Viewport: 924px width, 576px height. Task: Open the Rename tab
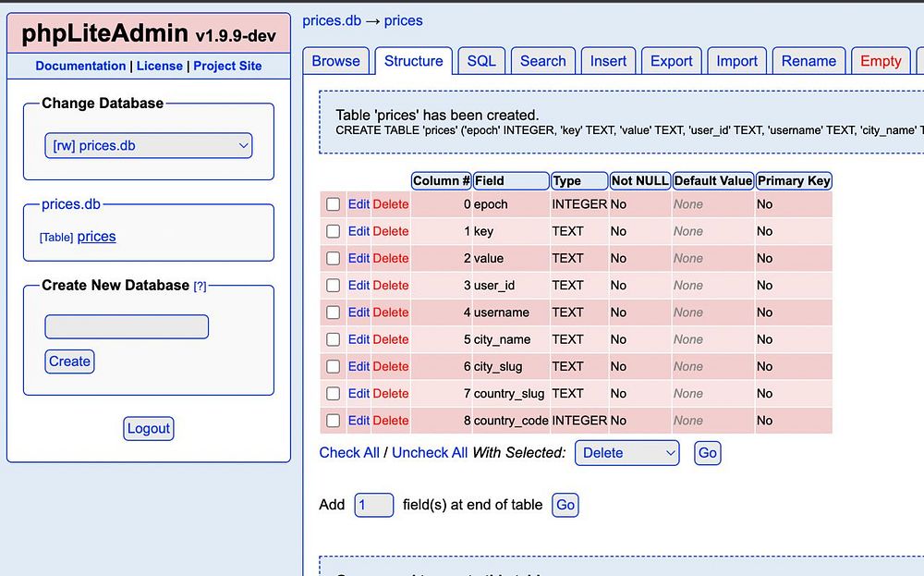coord(808,61)
